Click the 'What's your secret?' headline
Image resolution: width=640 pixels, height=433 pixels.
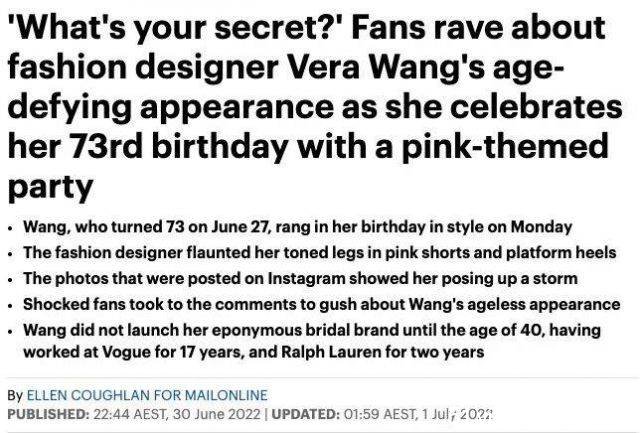(315, 106)
